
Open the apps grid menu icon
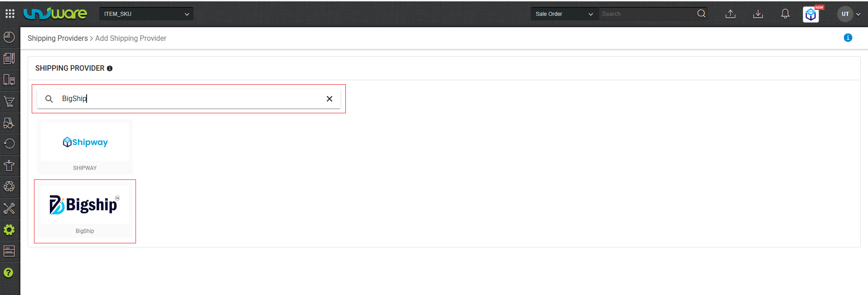[x=10, y=14]
